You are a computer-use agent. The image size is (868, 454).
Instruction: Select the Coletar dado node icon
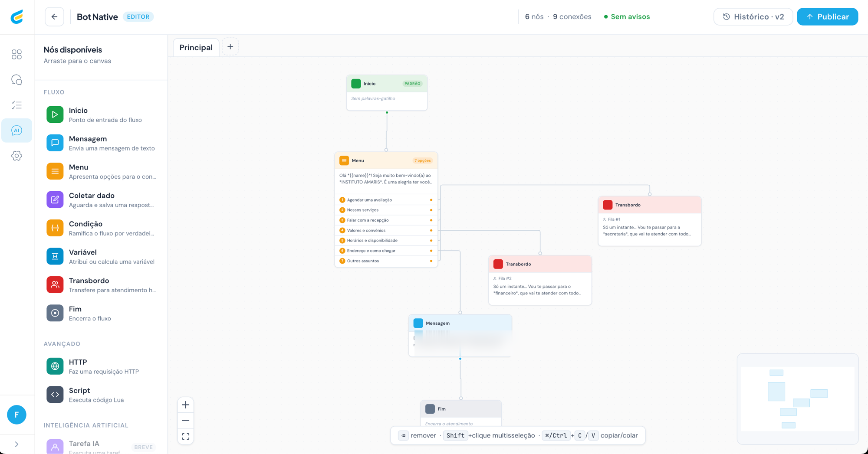point(55,199)
